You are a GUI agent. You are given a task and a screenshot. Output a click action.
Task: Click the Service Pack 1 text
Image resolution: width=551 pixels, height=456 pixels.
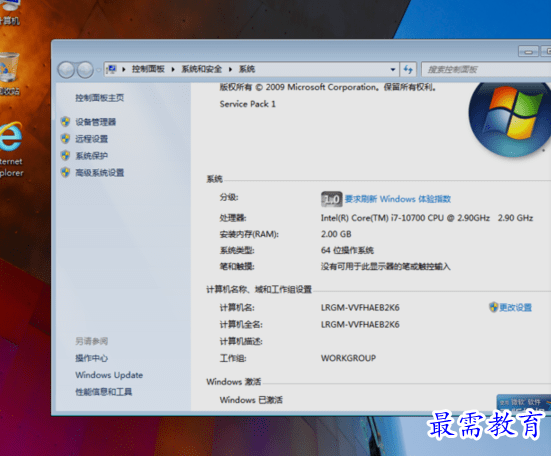[x=247, y=104]
